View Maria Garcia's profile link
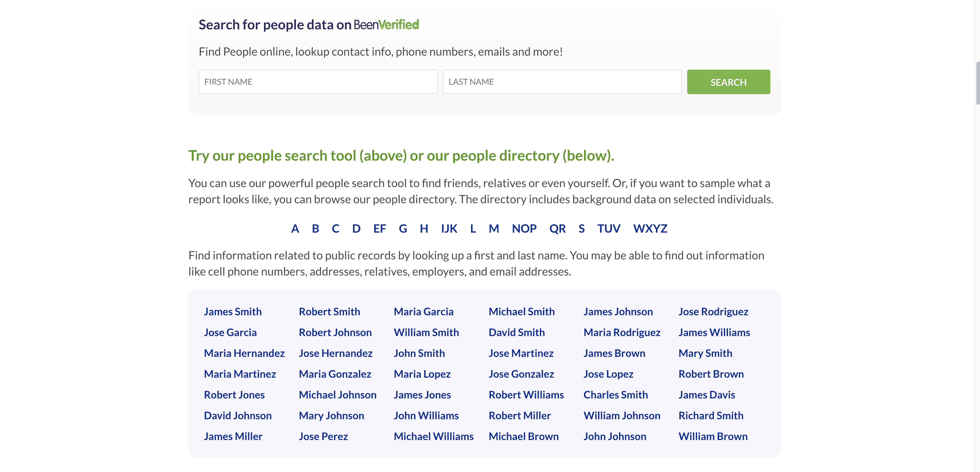980x472 pixels. [423, 311]
